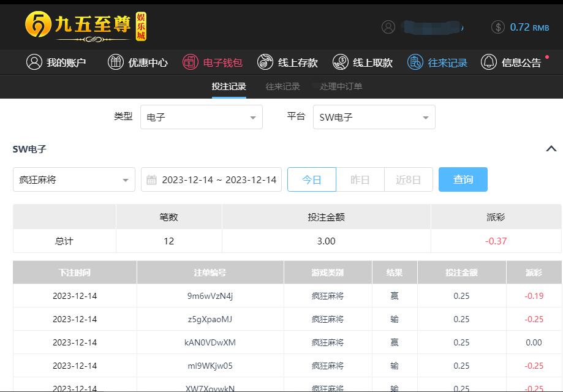Open 线上存款 deposit icon
The image size is (563, 392).
[265, 62]
